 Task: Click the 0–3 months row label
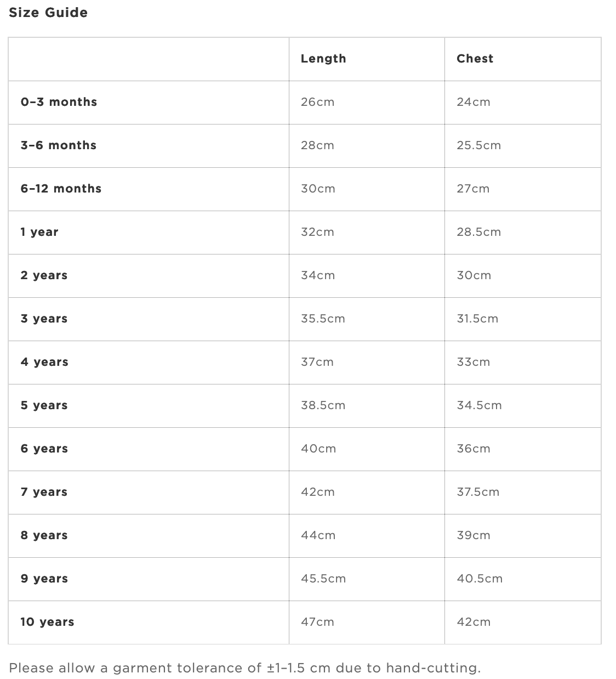[x=59, y=102]
